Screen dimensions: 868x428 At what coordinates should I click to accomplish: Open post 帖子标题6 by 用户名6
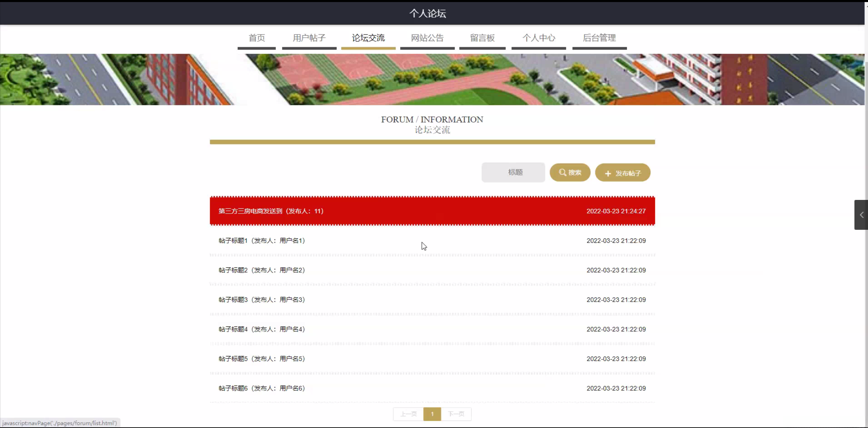[262, 388]
